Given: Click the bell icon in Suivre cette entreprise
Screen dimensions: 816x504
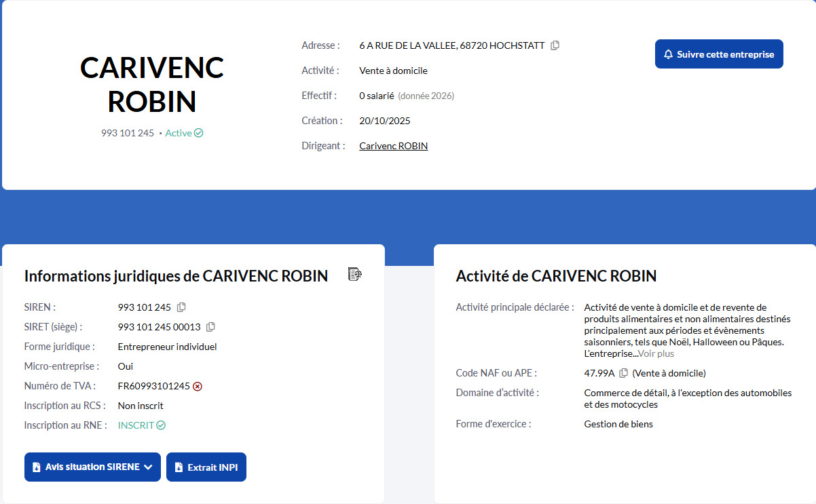Looking at the screenshot, I should click(x=669, y=54).
